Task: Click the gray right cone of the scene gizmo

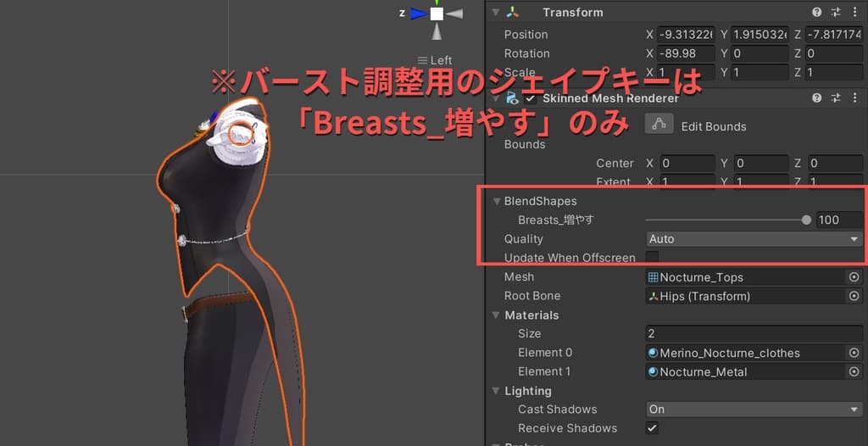Action: [454, 14]
